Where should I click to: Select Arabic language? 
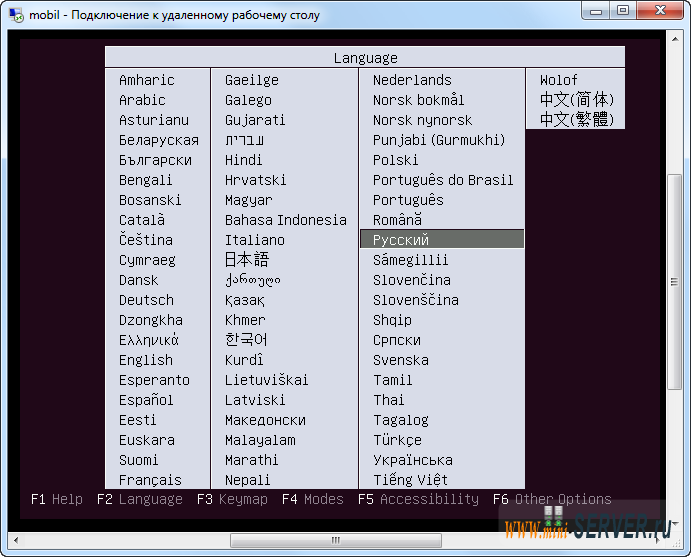(142, 100)
